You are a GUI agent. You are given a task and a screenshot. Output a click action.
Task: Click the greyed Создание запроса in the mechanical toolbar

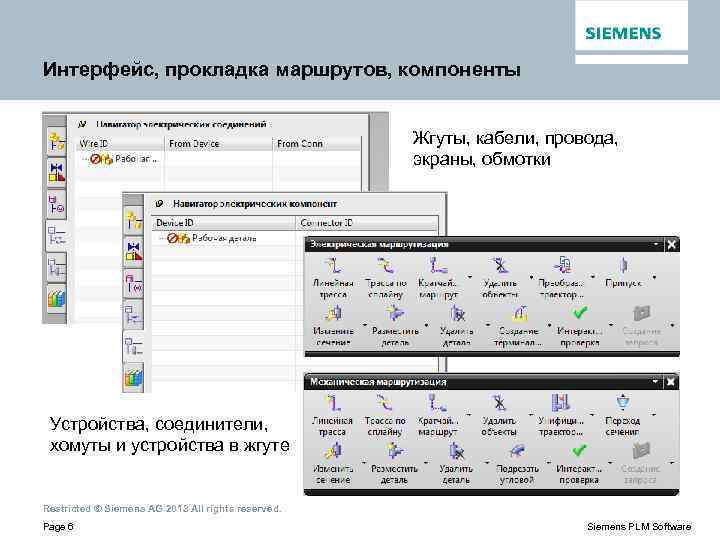click(641, 464)
